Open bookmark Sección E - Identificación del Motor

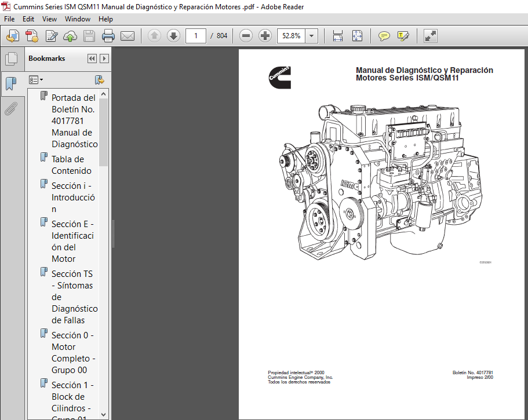coord(72,242)
